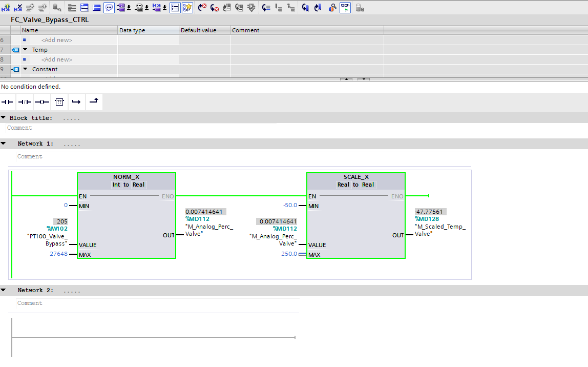The width and height of the screenshot is (588, 367).
Task: Collapse the Constant section in interface table
Action: pos(26,69)
